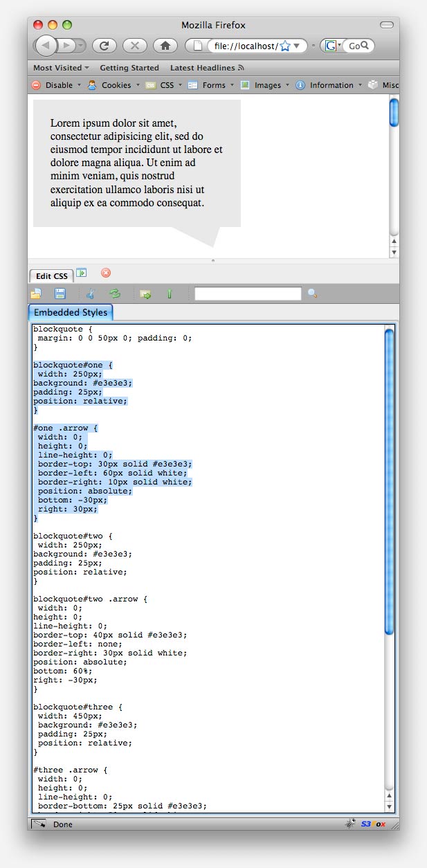
Task: Clear the CSS with the brush icon
Action: 91,294
